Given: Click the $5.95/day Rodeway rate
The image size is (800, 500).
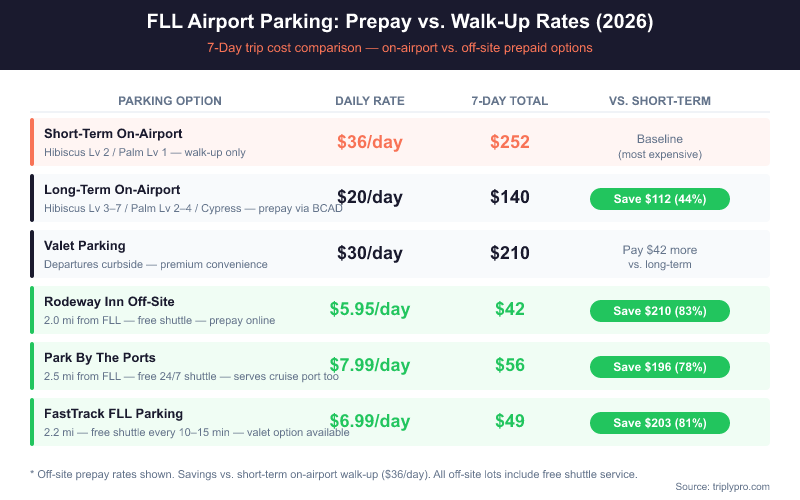Looking at the screenshot, I should [370, 310].
